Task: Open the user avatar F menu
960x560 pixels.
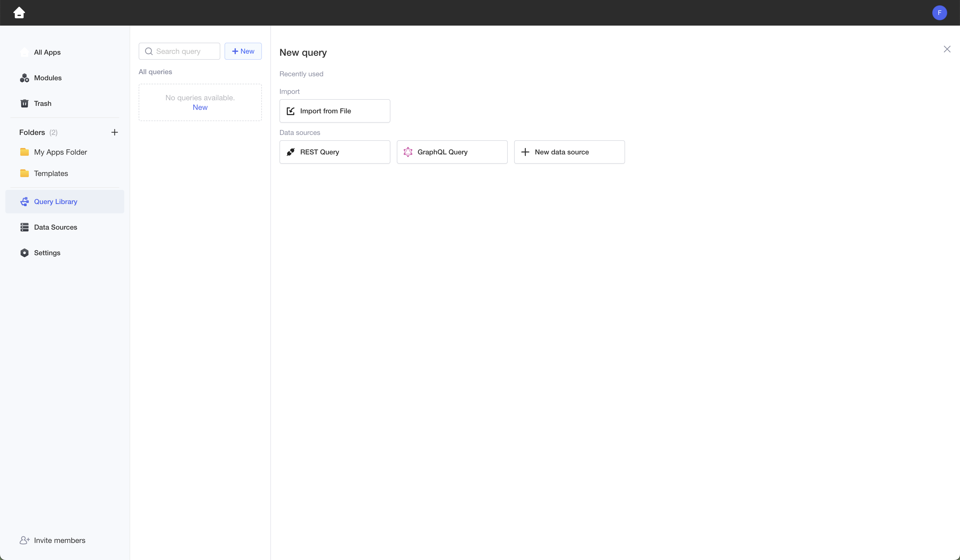Action: 939,13
